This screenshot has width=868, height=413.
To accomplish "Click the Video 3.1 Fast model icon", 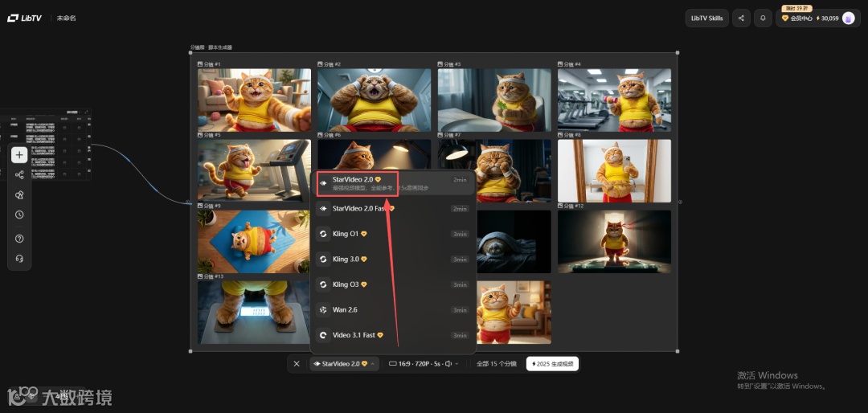I will coord(323,336).
